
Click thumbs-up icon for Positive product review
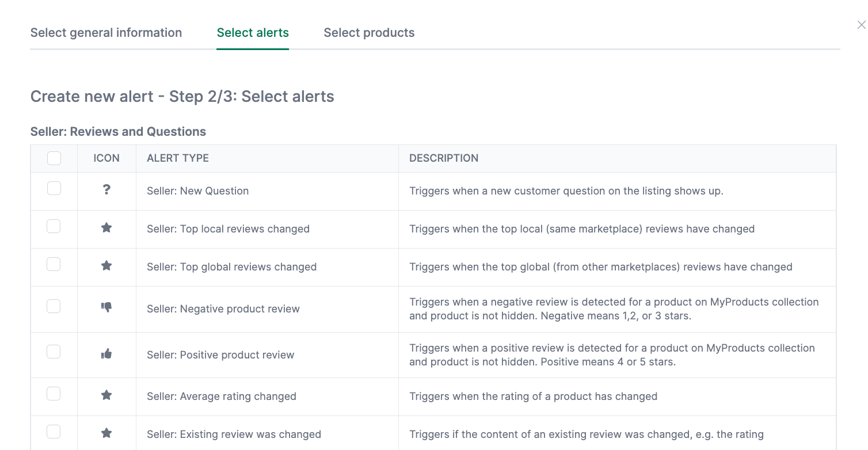point(106,354)
